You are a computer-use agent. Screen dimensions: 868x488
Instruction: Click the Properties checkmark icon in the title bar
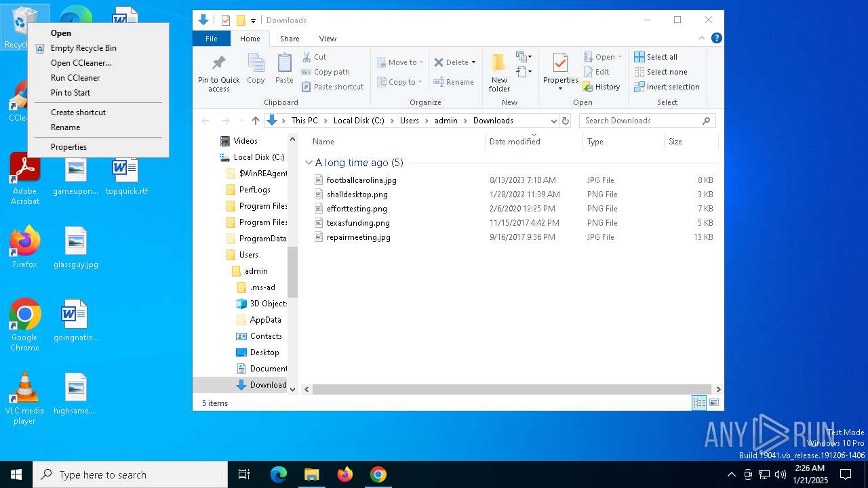(226, 20)
